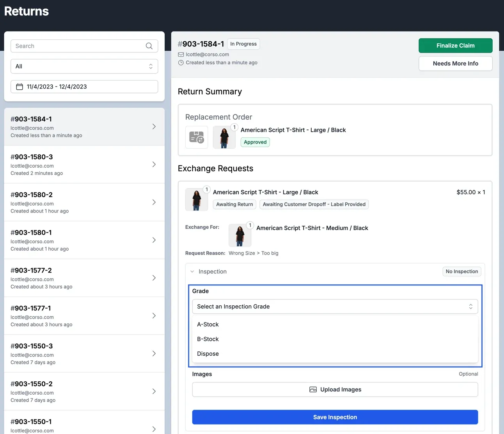Image resolution: width=504 pixels, height=434 pixels.
Task: Choose A-Stock from grade options
Action: [x=208, y=324]
